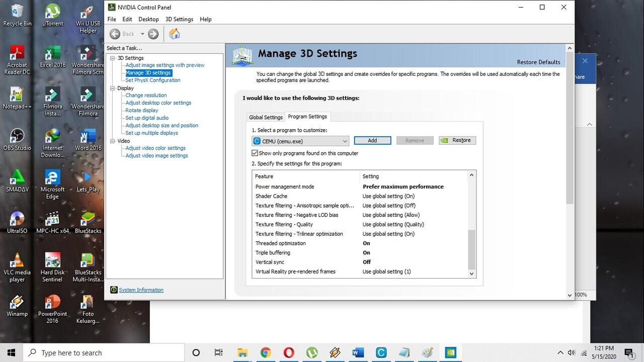Open the Edit menu

[127, 19]
